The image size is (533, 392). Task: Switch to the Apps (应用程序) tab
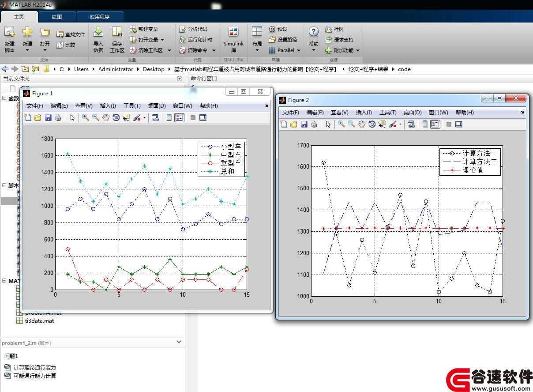[100, 17]
